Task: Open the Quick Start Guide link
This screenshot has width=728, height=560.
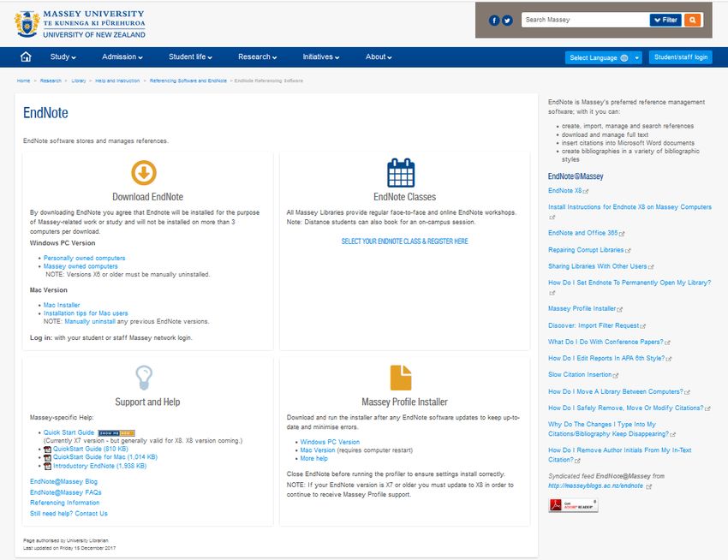Action: pyautogui.click(x=69, y=432)
